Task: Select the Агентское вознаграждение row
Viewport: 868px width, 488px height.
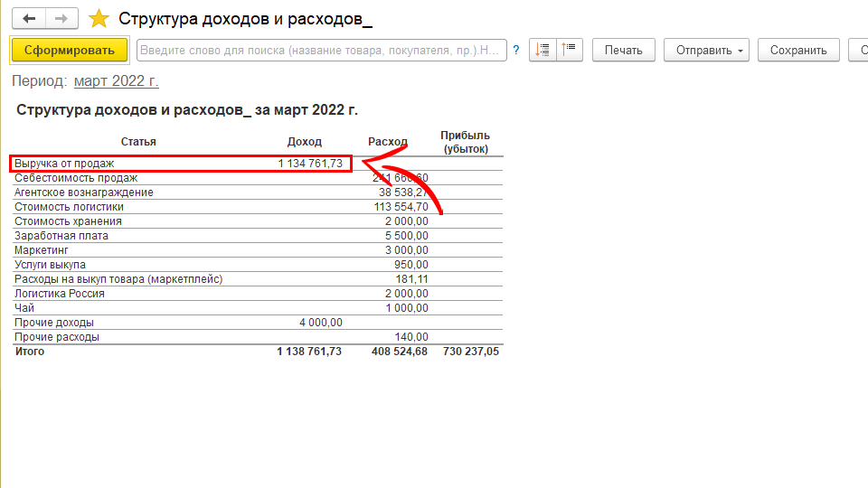Action: click(x=83, y=192)
